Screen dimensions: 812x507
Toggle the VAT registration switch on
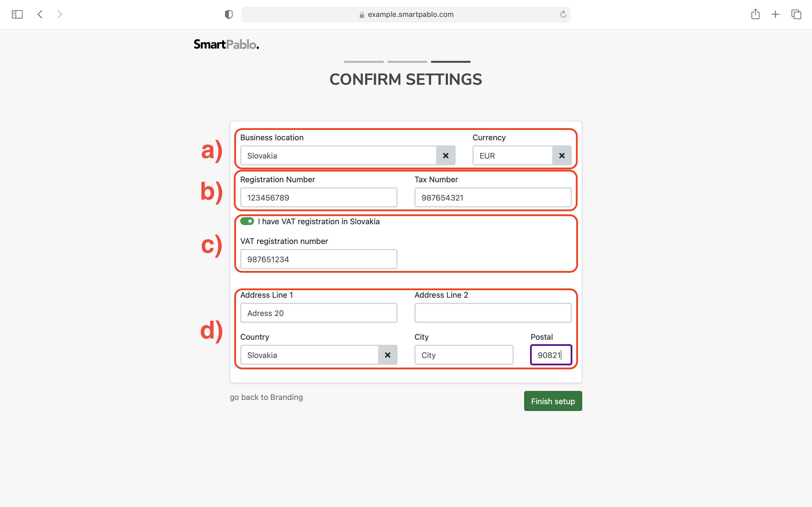coord(246,221)
